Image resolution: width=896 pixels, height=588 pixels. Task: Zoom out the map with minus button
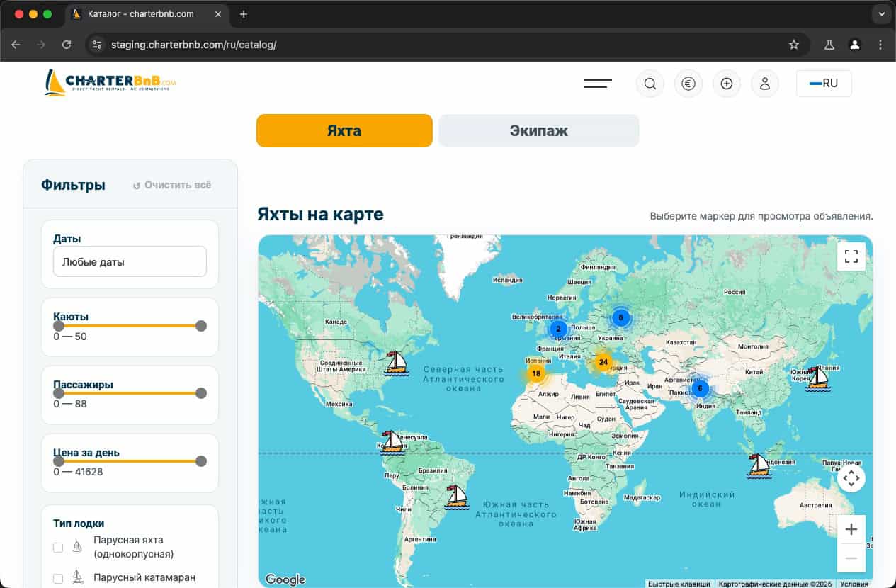point(851,558)
